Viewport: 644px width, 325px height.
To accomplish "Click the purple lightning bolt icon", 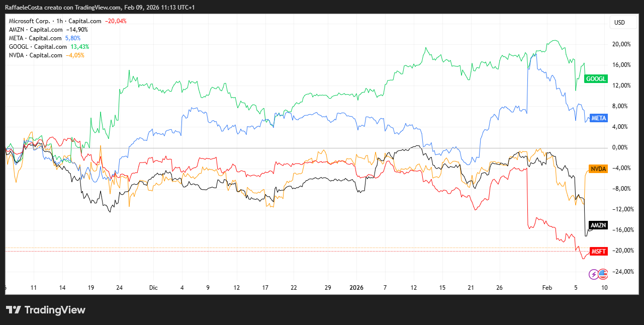I will (x=594, y=274).
